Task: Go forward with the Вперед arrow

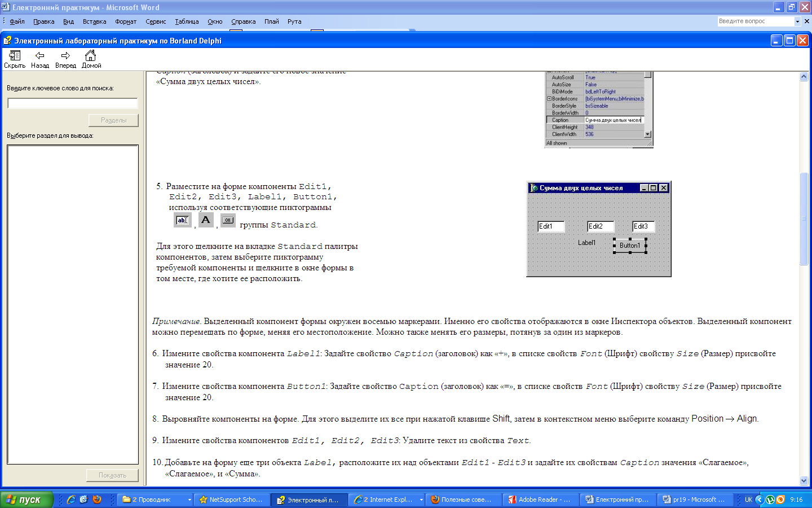Action: (65, 59)
